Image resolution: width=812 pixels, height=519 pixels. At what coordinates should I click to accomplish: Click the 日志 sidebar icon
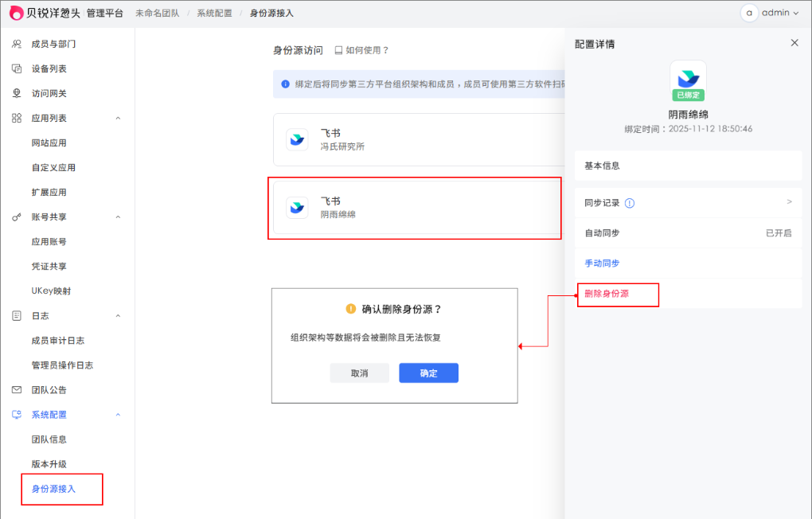point(17,315)
